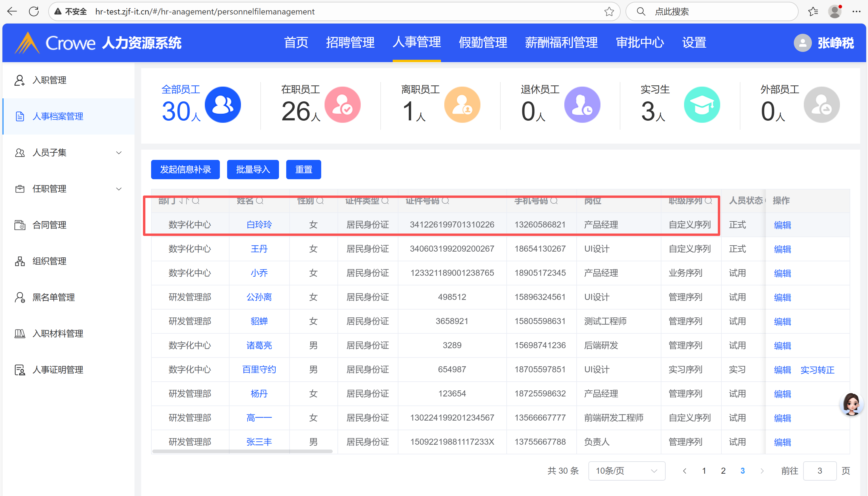This screenshot has height=496, width=868.
Task: Click the search icon in 姓名 column header
Action: 259,201
